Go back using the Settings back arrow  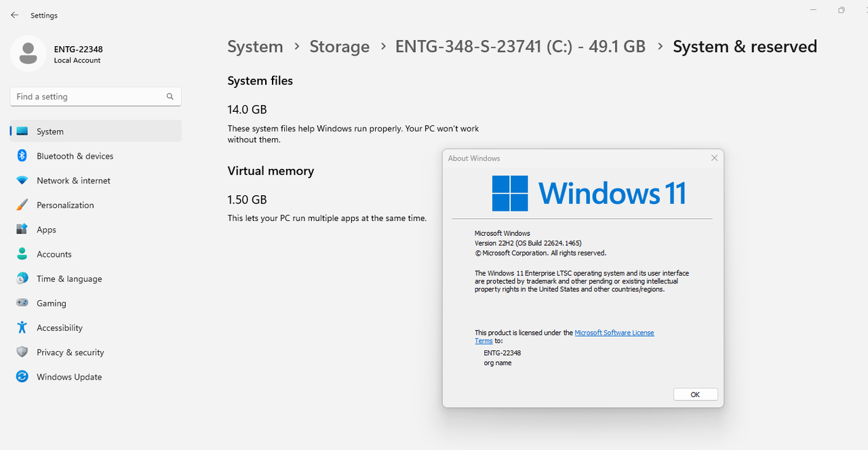pyautogui.click(x=14, y=15)
